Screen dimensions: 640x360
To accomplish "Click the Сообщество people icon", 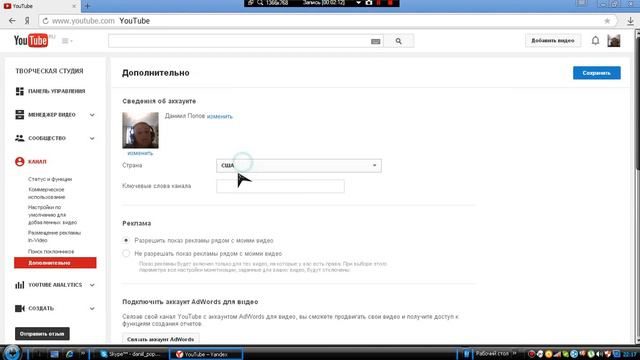I will click(20, 138).
